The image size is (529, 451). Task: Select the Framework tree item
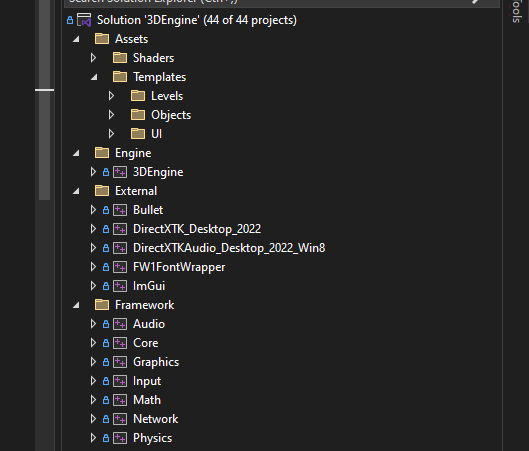(145, 305)
